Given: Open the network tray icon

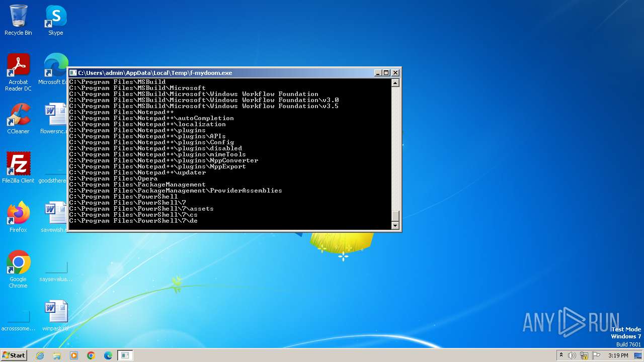Looking at the screenshot, I should [584, 355].
